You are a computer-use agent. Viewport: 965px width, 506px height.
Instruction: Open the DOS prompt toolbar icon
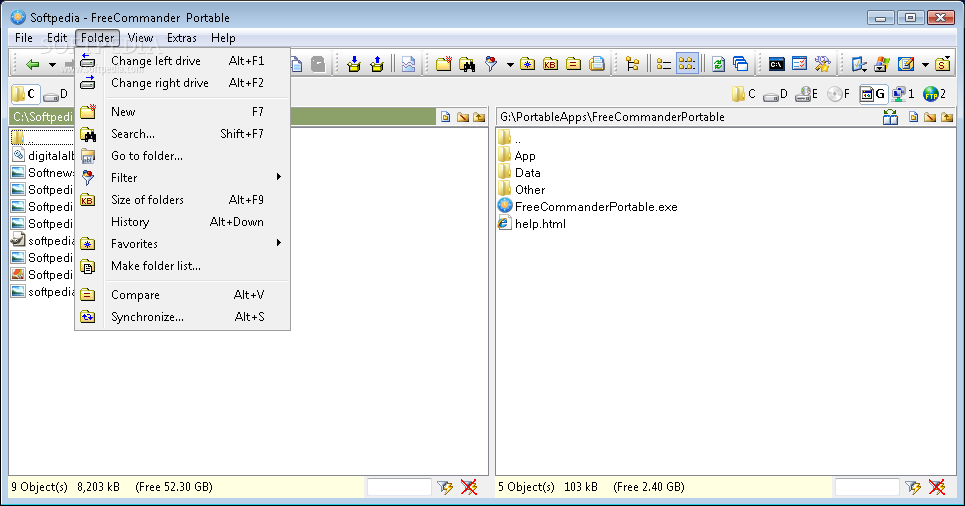[x=777, y=64]
